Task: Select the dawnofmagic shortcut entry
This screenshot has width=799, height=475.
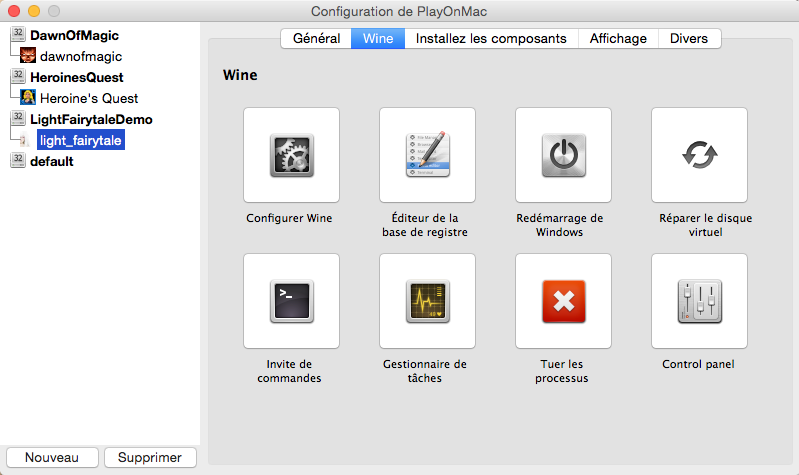Action: coord(81,56)
